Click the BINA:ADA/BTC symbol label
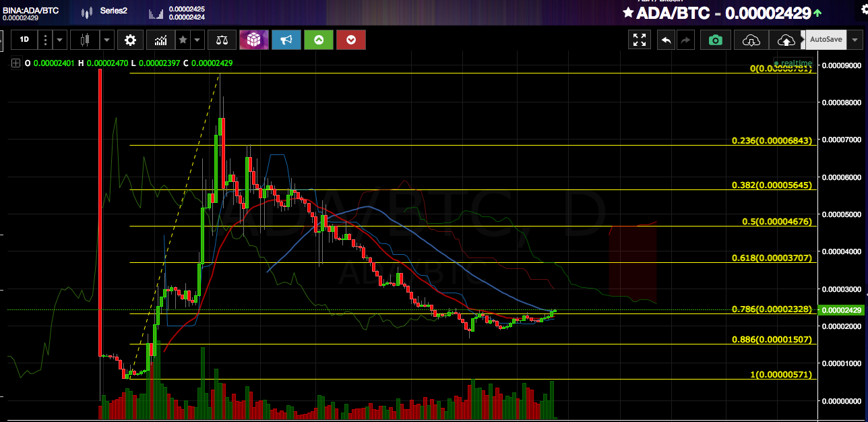Image resolution: width=868 pixels, height=422 pixels. click(x=31, y=11)
